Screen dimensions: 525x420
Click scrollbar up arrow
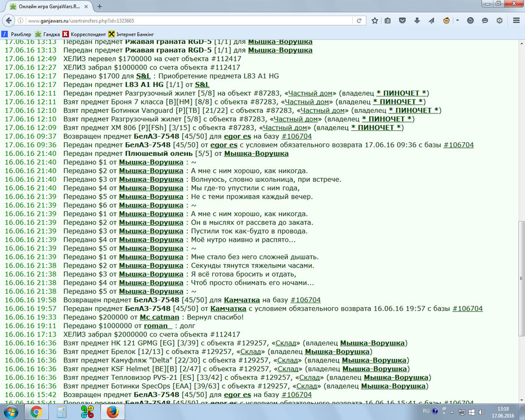522,43
